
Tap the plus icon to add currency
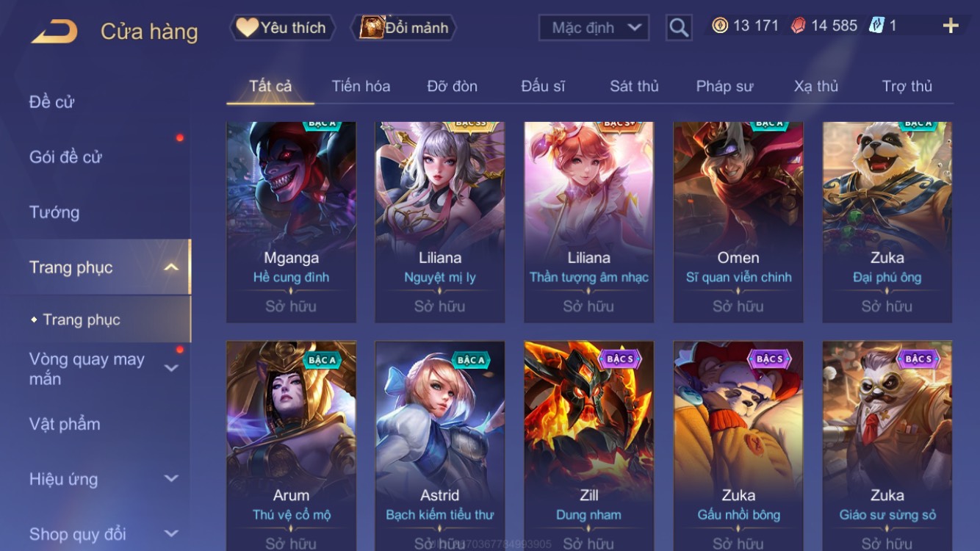(x=951, y=26)
